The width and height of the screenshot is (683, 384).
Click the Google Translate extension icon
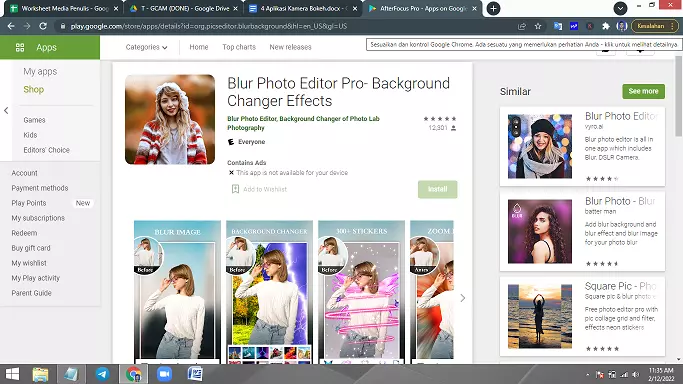click(558, 26)
